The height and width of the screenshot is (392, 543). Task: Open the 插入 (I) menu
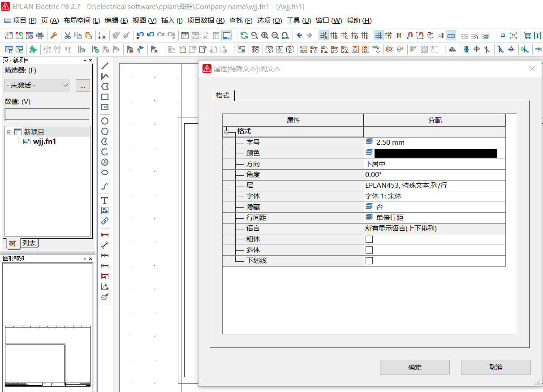(172, 21)
